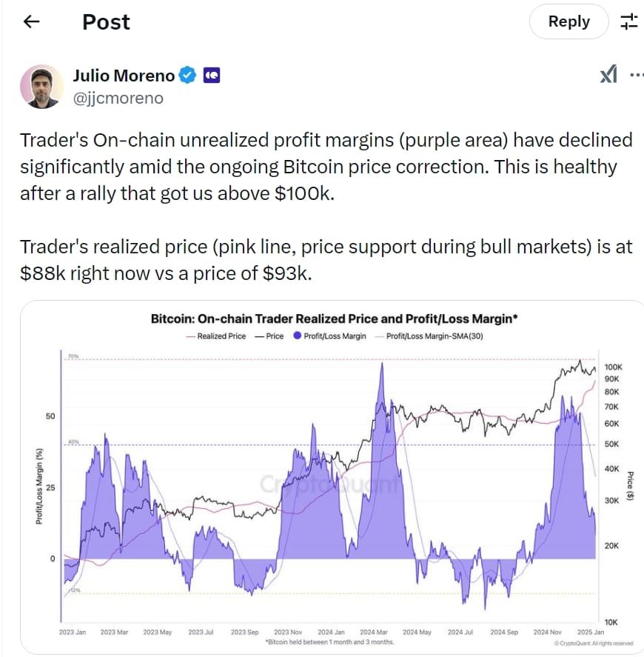Click the Julio Moreno display name
Viewport: 644px width, 657px height.
[124, 75]
